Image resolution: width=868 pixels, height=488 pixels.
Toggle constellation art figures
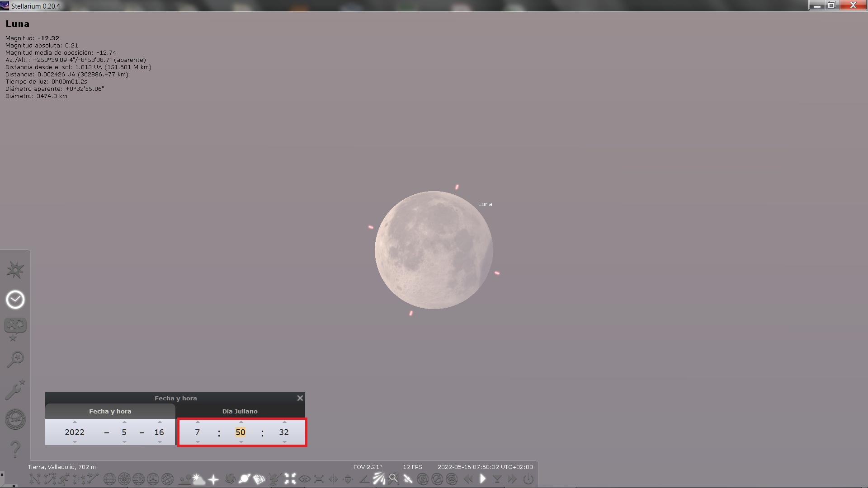tap(64, 479)
